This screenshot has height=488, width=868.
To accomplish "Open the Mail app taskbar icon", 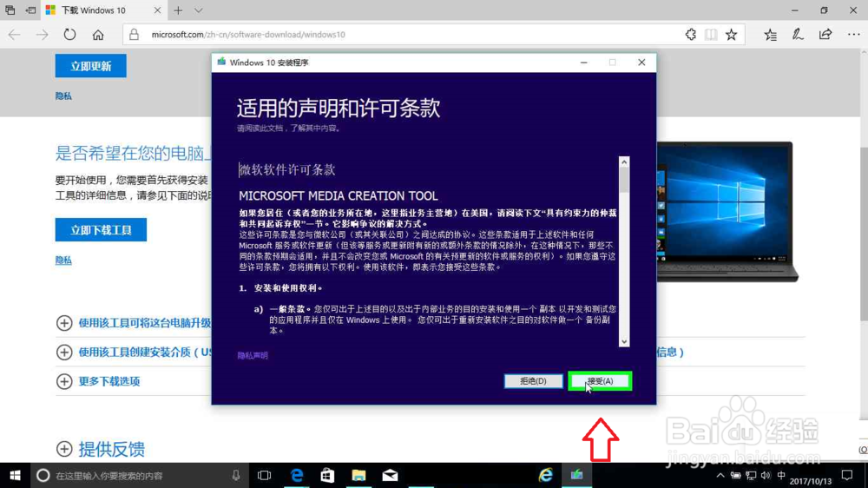I will [390, 475].
